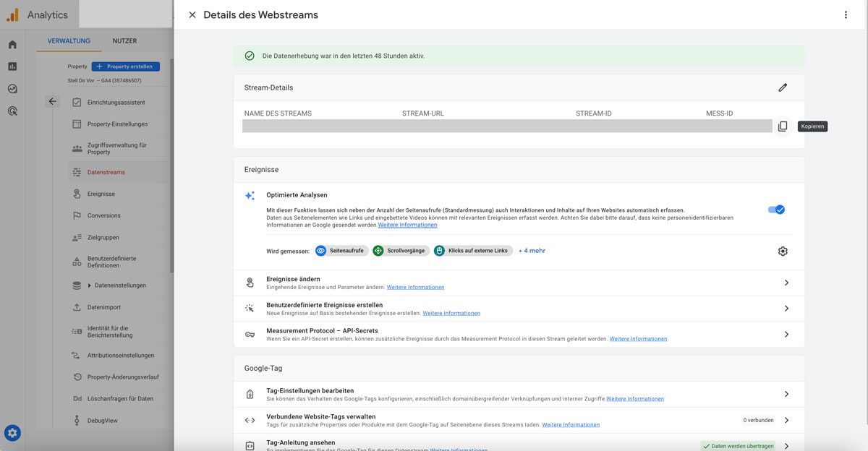Click the Daten werden übertragen status badge
The image size is (868, 451).
coord(738,446)
